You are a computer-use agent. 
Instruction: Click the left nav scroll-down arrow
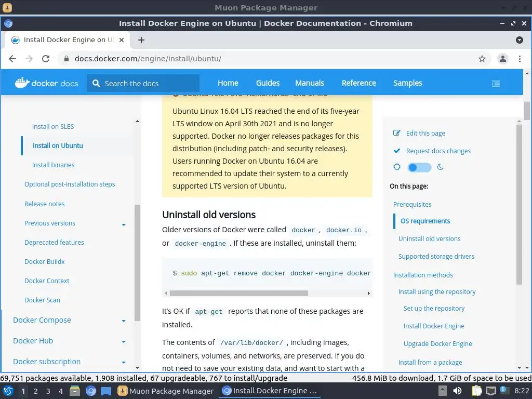[x=137, y=367]
